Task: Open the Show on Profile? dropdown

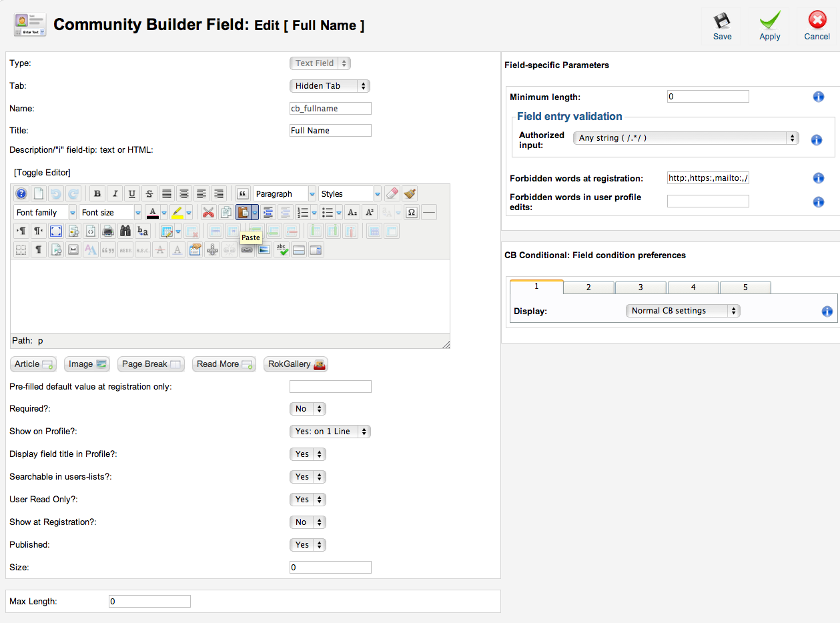Action: pyautogui.click(x=330, y=432)
